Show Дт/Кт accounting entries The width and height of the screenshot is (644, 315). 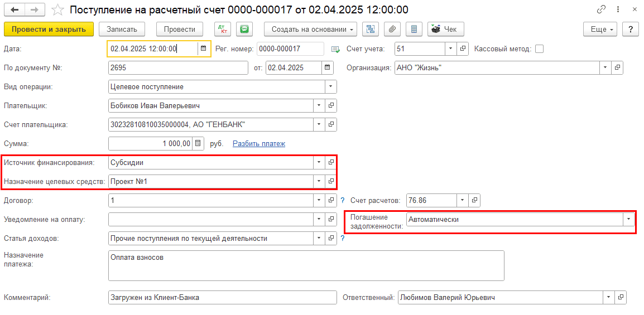223,30
